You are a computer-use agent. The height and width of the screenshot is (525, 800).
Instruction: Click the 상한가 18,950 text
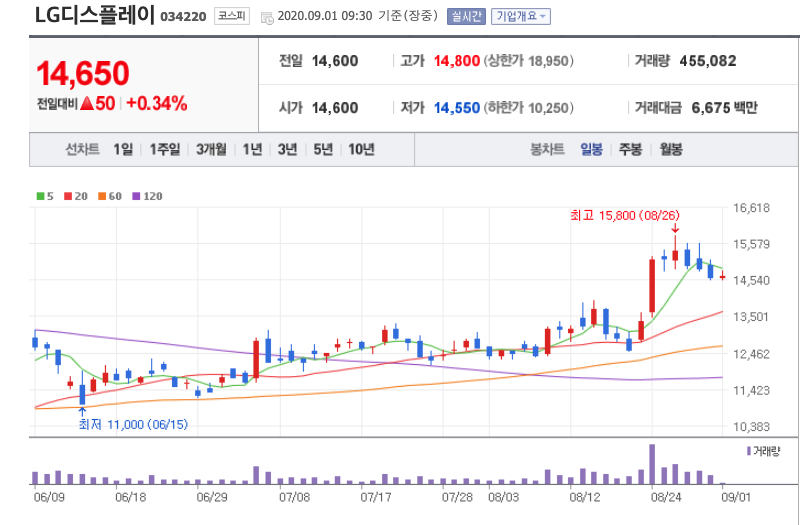(x=529, y=61)
